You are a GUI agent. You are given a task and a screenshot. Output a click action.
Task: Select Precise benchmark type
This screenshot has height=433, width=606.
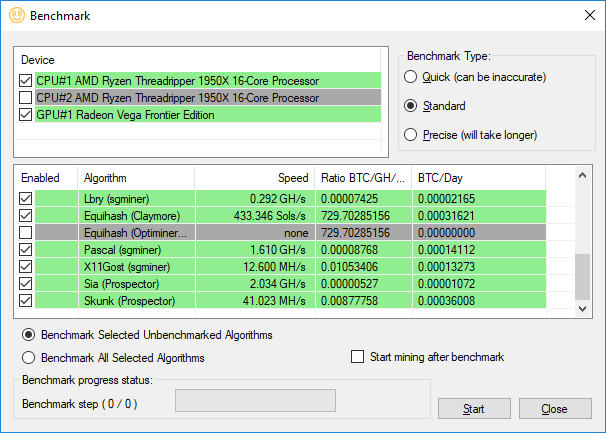[x=410, y=135]
